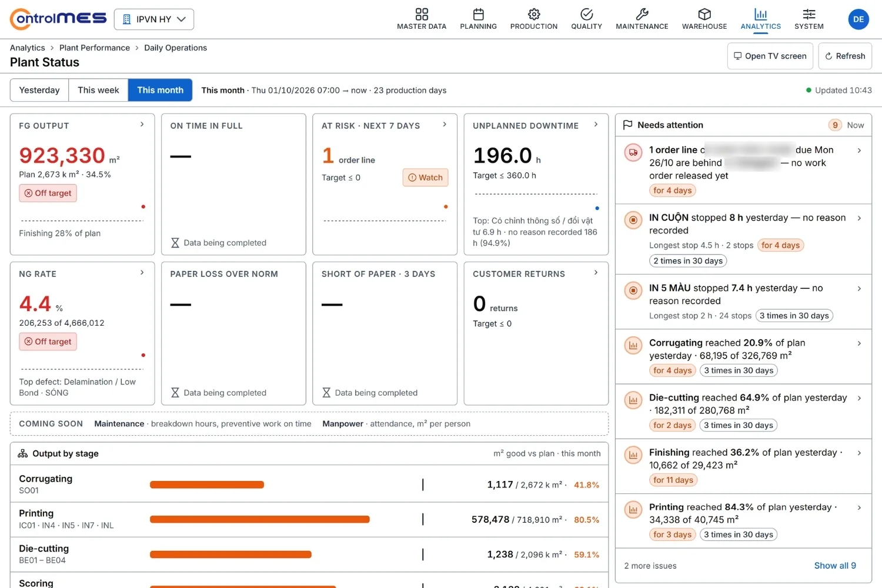Open Plant Performance breadcrumb
The width and height of the screenshot is (882, 588).
click(95, 48)
